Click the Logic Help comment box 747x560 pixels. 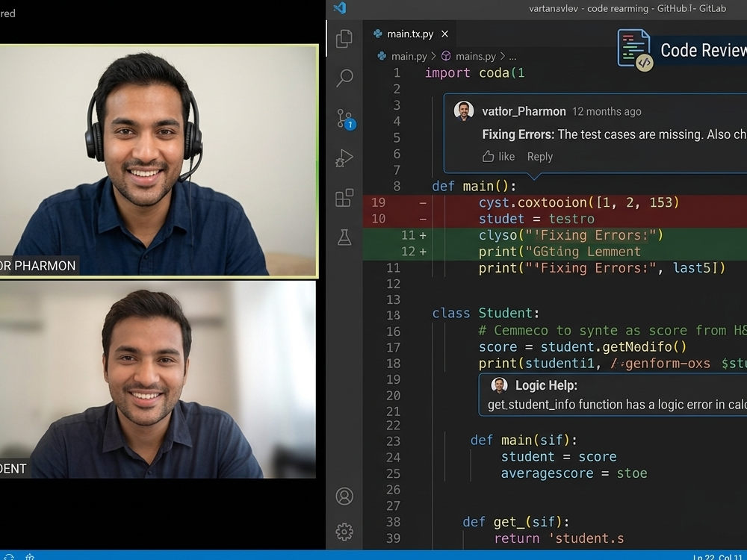pyautogui.click(x=613, y=395)
